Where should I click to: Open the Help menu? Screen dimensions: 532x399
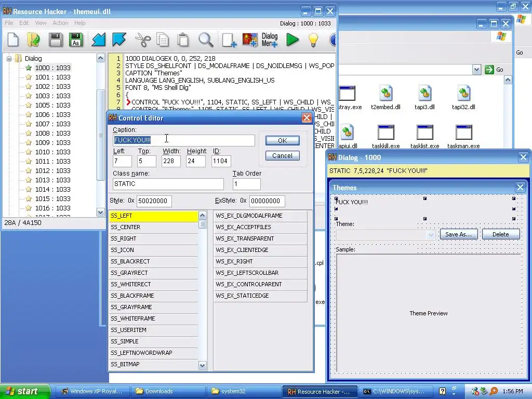(79, 23)
